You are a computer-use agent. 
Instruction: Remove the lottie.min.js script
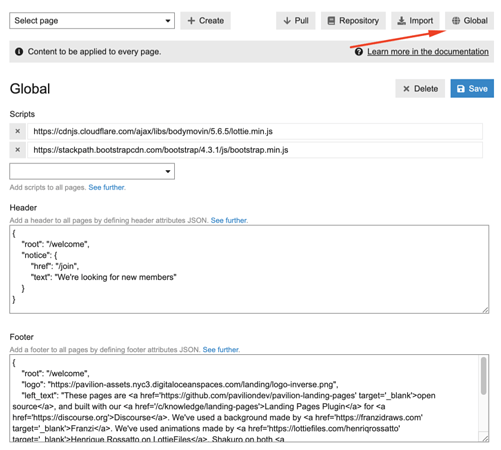click(18, 131)
